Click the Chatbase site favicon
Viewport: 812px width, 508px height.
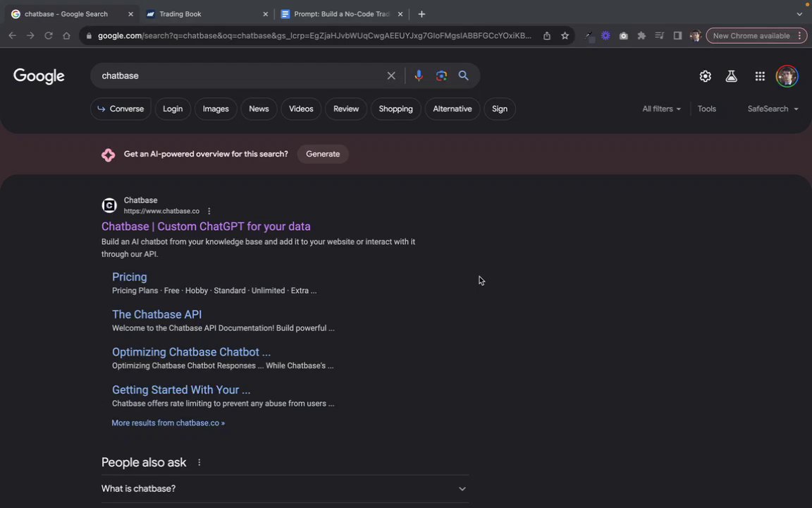(109, 205)
